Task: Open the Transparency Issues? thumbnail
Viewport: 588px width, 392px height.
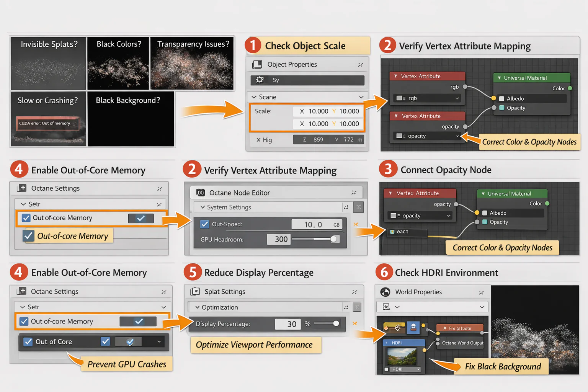Action: click(x=192, y=63)
